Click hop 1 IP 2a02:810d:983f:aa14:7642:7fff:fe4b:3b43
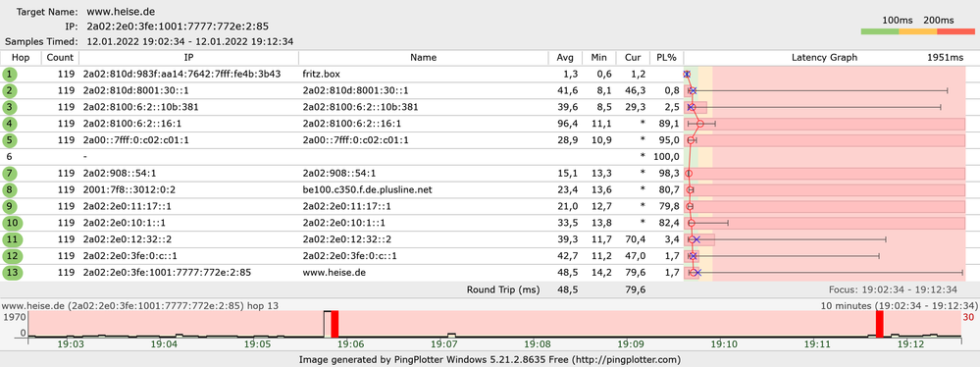The image size is (980, 367). 181,75
